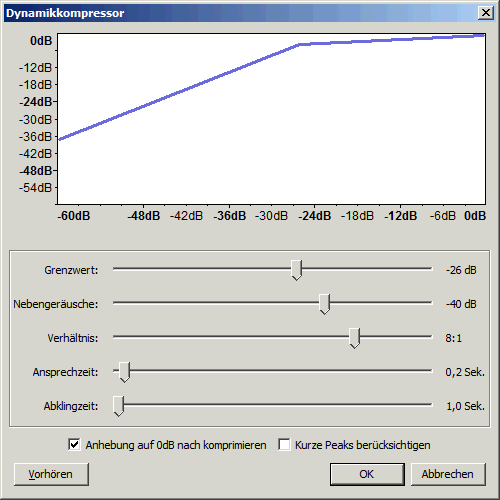This screenshot has height=500, width=500.
Task: Click the -26 dB Grenzwert value label
Action: [461, 270]
